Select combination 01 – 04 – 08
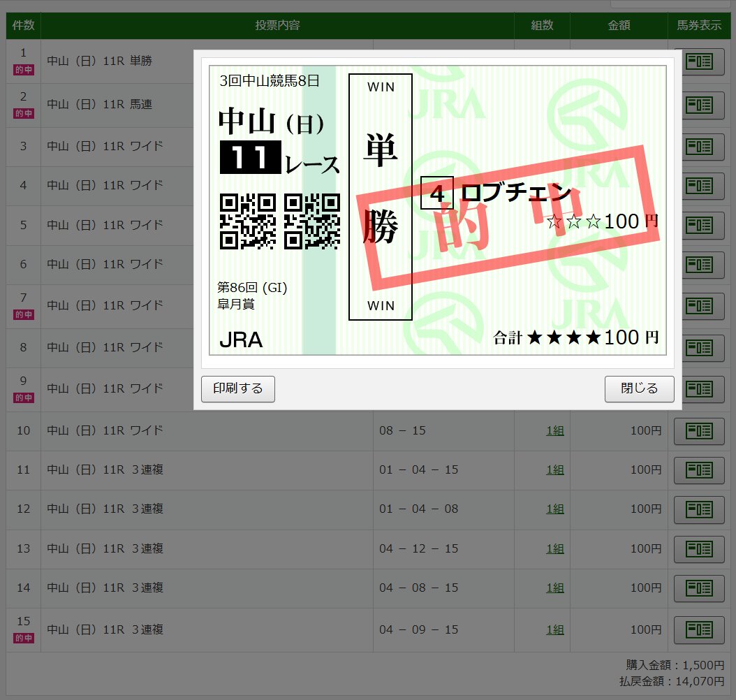 (x=419, y=509)
